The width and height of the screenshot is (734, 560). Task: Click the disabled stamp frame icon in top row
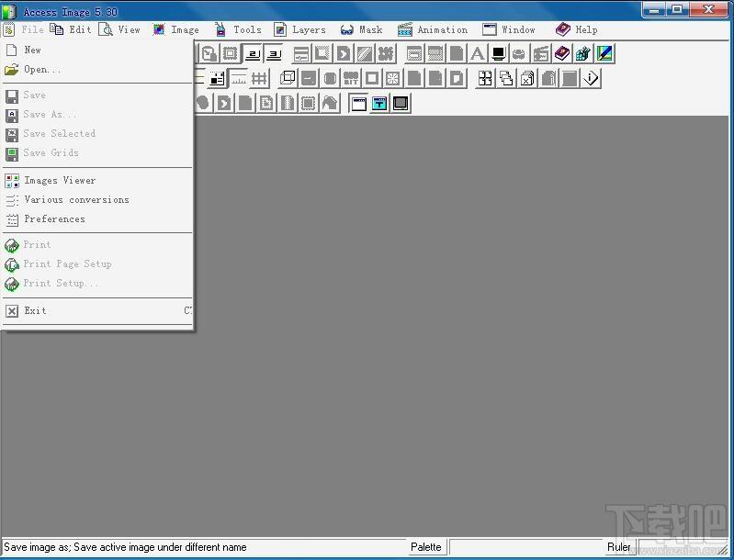(x=230, y=54)
